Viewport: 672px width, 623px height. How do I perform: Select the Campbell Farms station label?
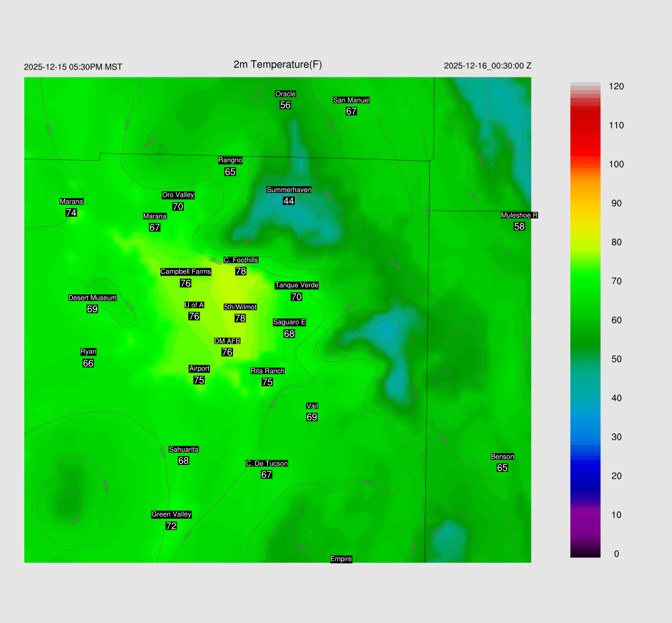pos(186,271)
